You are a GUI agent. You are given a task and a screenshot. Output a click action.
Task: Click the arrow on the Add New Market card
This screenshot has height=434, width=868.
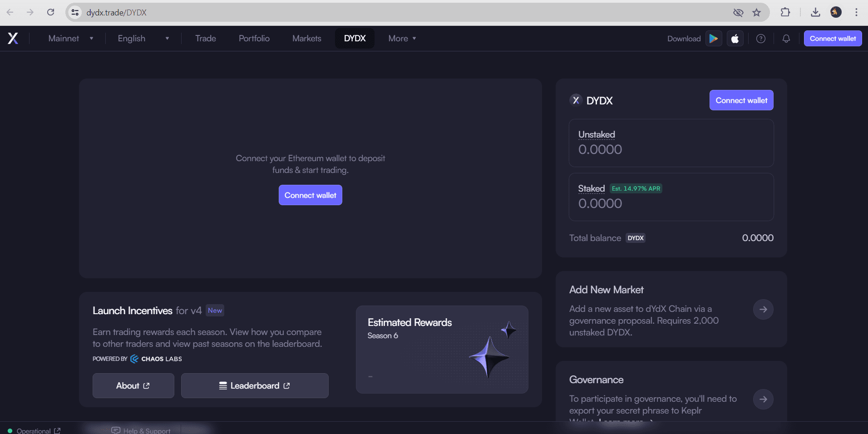tap(763, 309)
